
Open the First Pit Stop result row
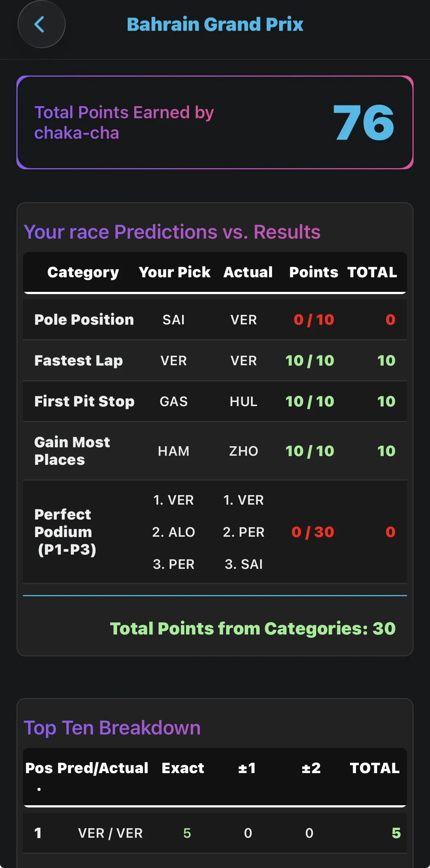[x=215, y=401]
